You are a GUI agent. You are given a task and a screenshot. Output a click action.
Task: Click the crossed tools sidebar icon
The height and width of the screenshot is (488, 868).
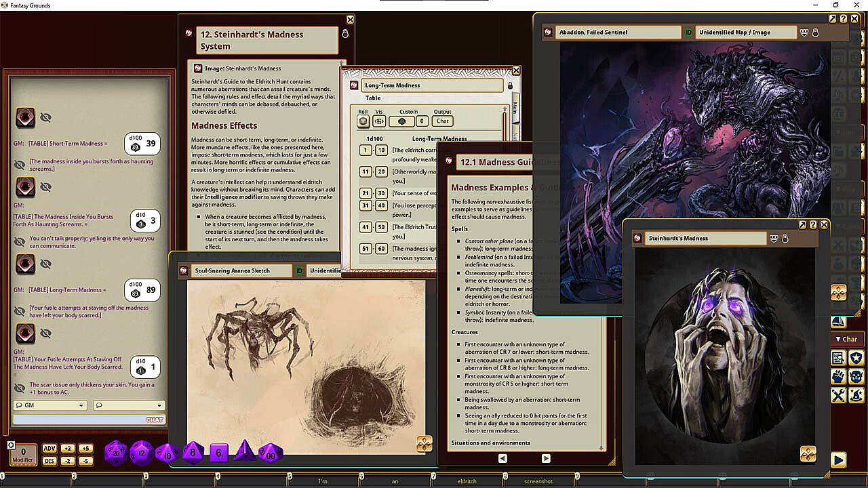coord(838,394)
